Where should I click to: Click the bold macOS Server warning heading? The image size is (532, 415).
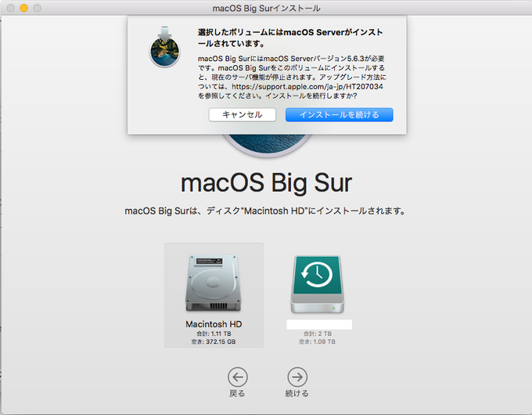(290, 38)
